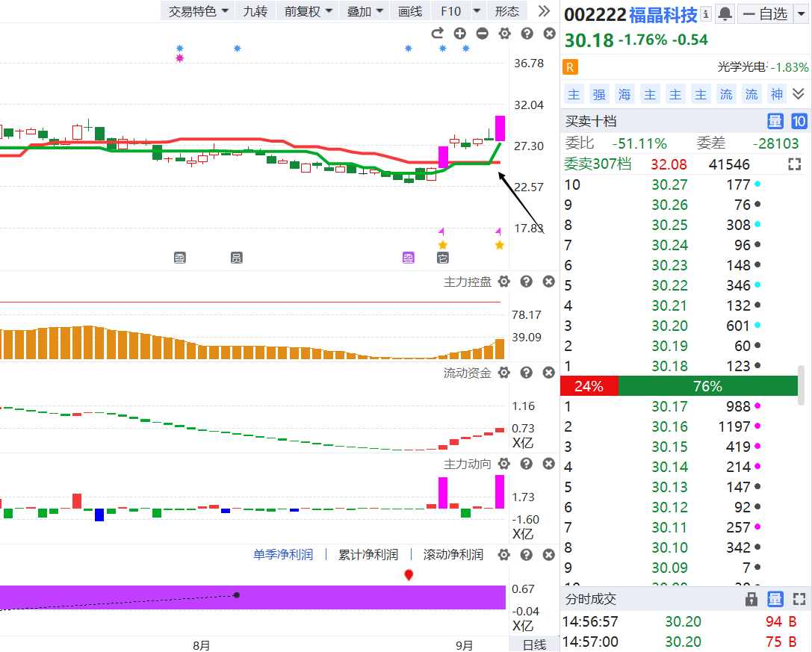
Task: Click the 强 tag button
Action: pos(599,94)
